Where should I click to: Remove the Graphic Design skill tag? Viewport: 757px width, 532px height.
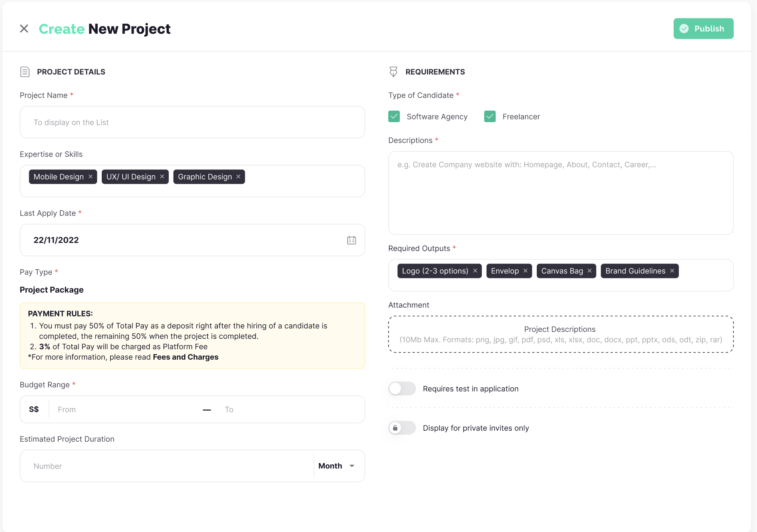[238, 177]
